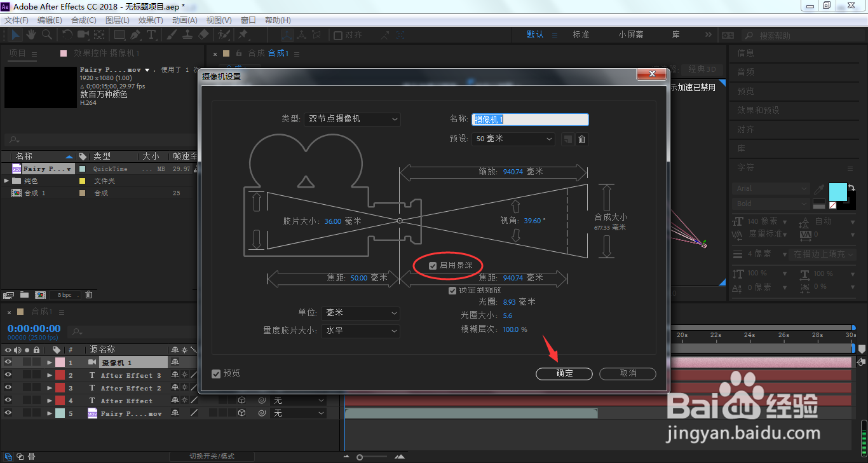
Task: Open 预设 50 毫米 dropdown
Action: pos(513,139)
